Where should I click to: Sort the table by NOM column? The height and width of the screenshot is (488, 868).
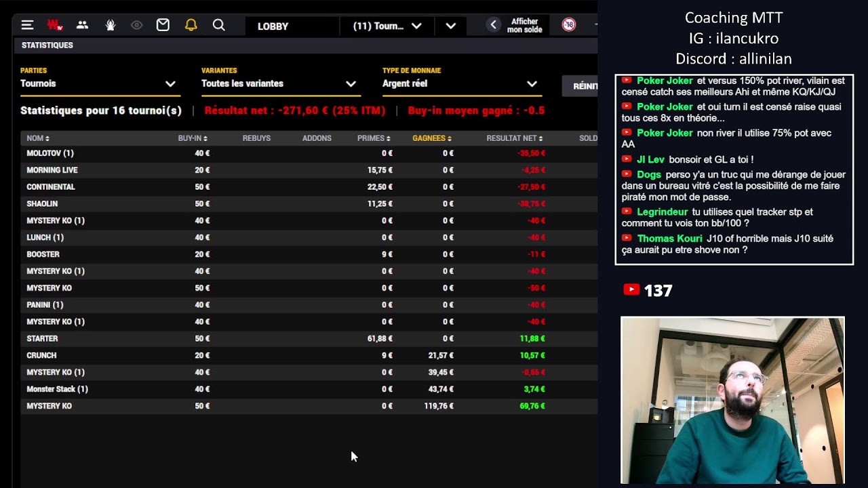38,138
